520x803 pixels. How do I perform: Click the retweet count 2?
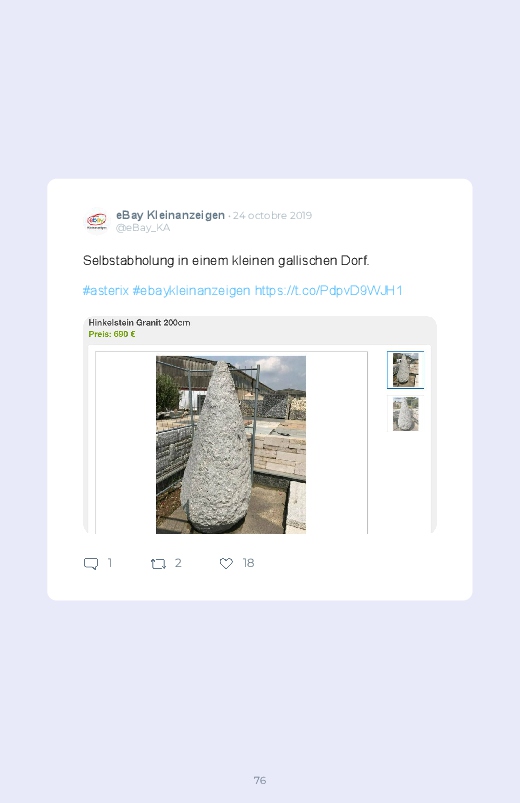(x=178, y=563)
